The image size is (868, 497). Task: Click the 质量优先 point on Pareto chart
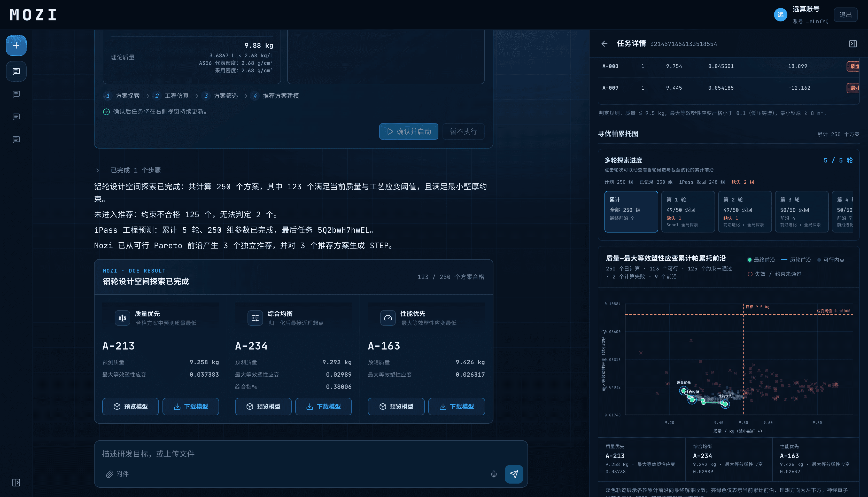click(683, 391)
